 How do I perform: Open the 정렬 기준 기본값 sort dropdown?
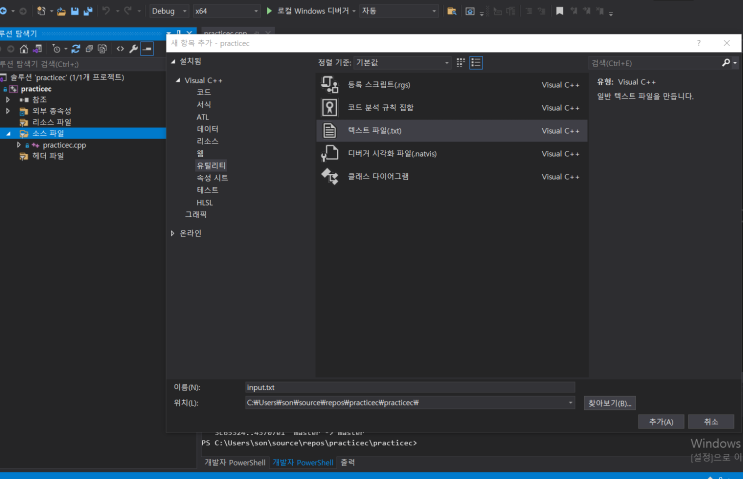point(402,63)
